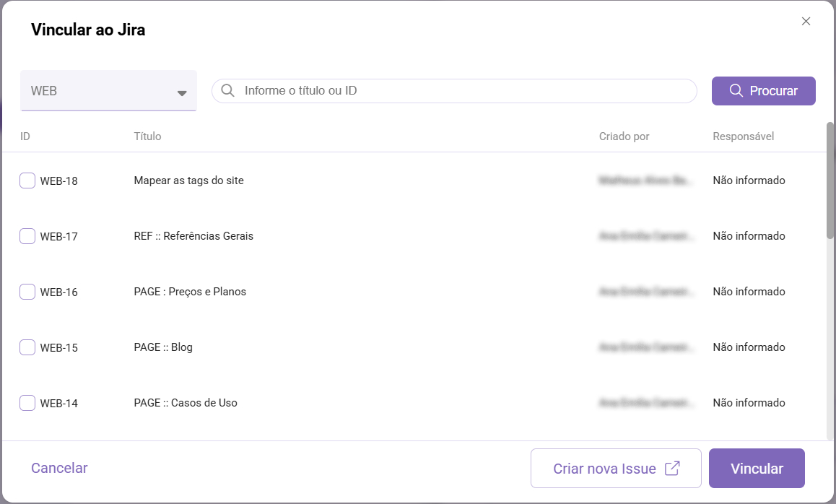Click the dropdown arrow next to WEB
The width and height of the screenshot is (836, 504).
click(x=182, y=93)
